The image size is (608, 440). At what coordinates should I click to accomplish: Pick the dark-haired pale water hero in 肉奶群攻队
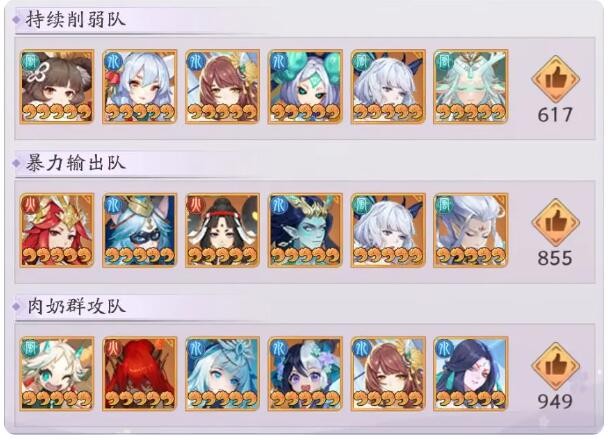tap(470, 374)
